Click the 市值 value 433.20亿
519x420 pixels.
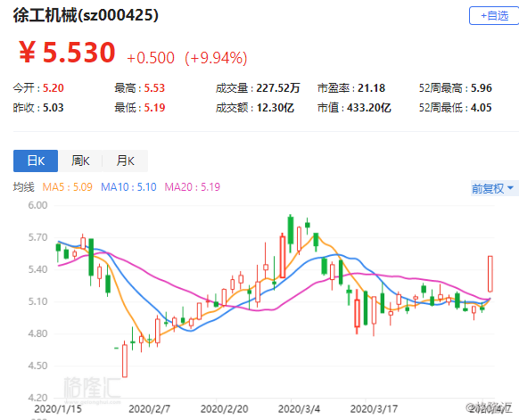tap(368, 108)
